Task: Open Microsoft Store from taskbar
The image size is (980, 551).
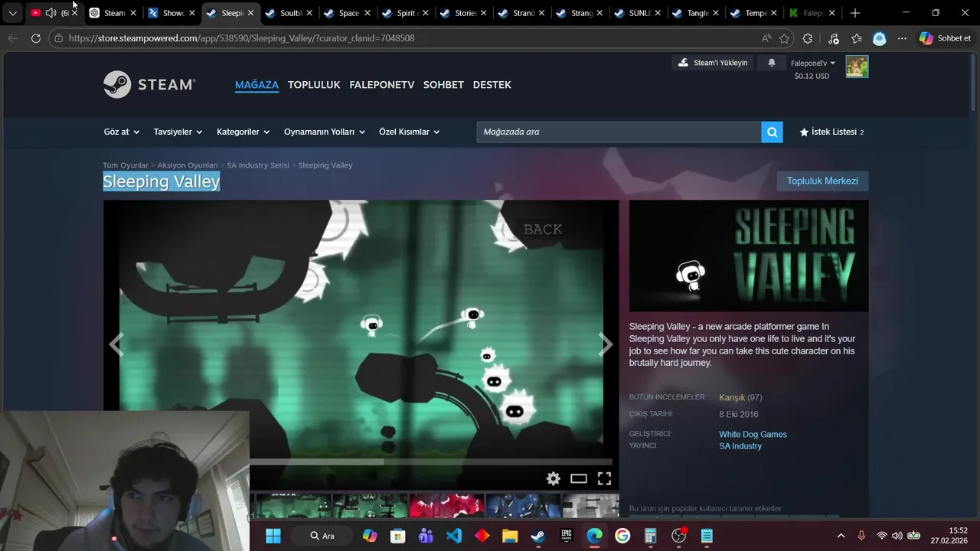Action: (x=397, y=536)
